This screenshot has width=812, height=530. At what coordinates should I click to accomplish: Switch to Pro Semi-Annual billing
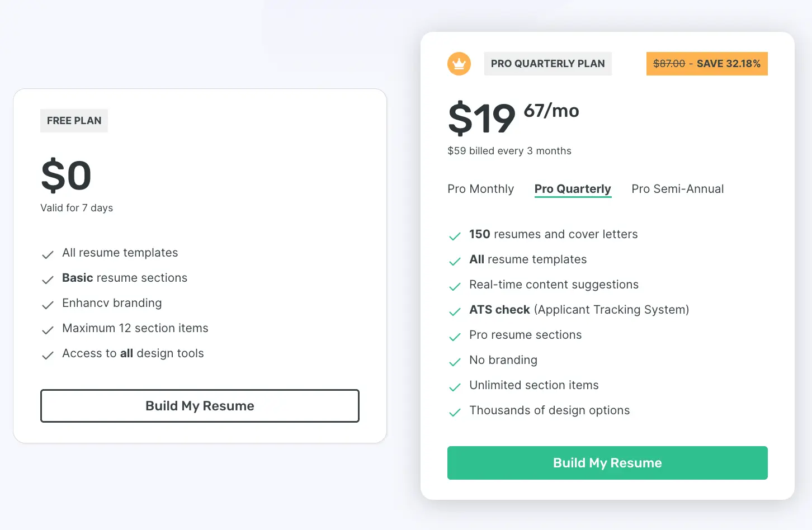tap(677, 189)
